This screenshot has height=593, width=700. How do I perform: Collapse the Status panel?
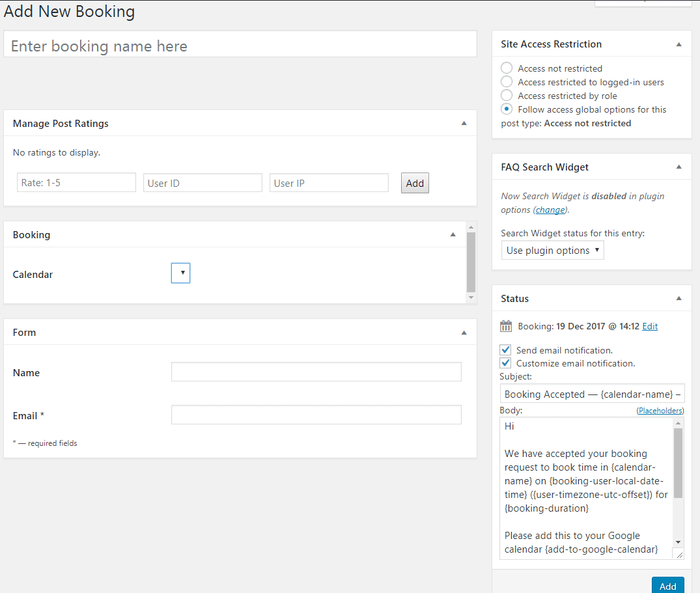click(679, 298)
